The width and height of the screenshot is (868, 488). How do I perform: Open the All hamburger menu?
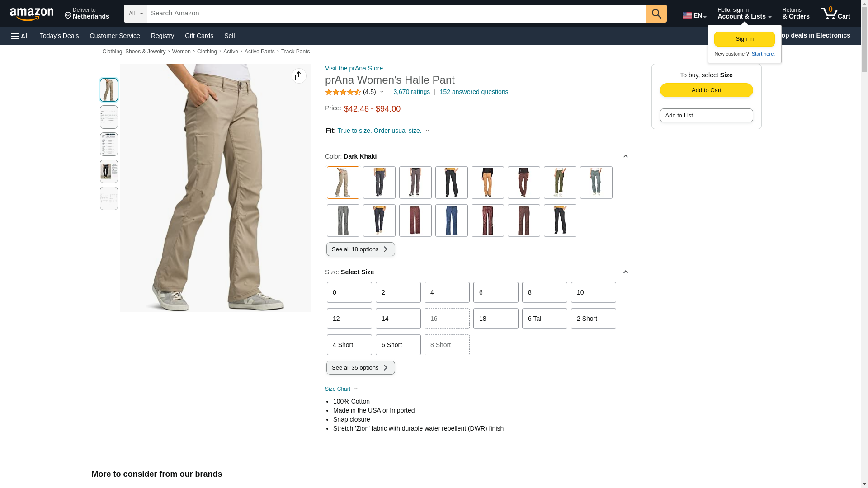(20, 36)
